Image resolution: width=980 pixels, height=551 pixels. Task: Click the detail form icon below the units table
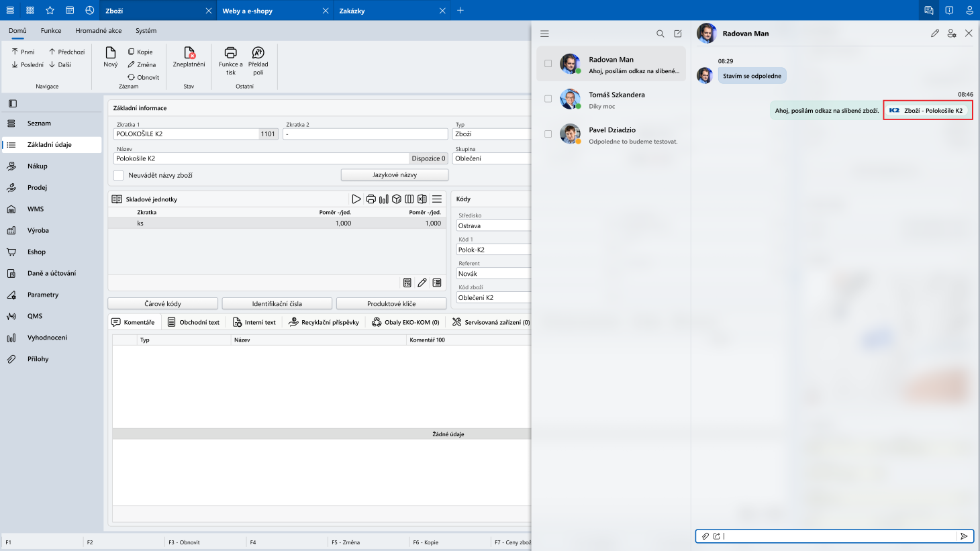click(437, 283)
